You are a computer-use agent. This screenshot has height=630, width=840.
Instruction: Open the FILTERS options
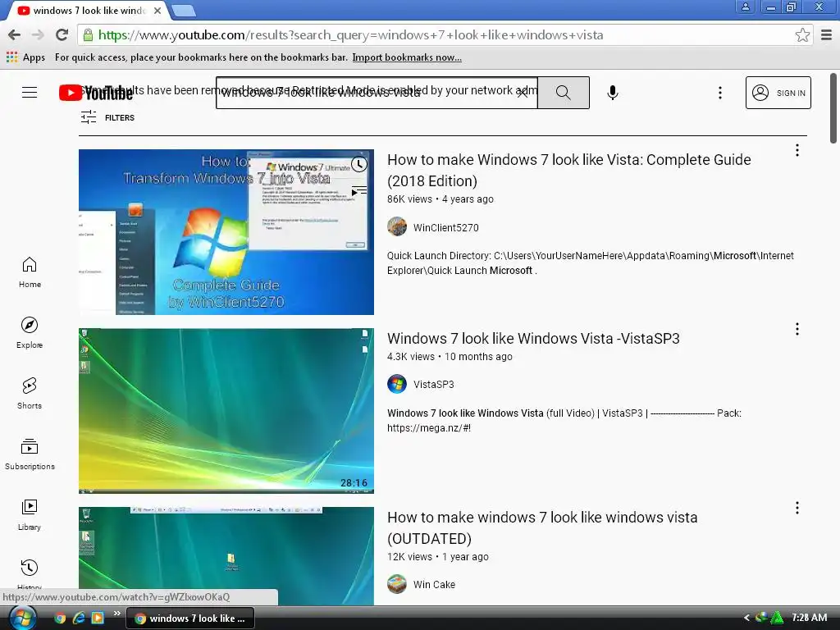pyautogui.click(x=107, y=117)
